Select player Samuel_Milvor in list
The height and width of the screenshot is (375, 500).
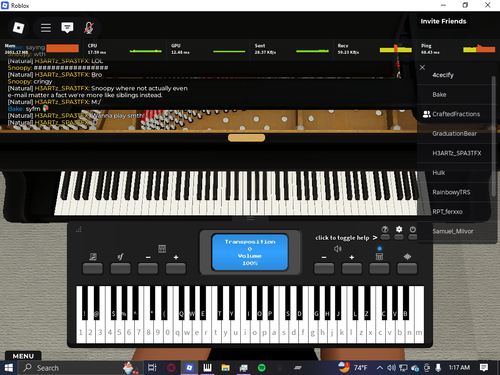(x=455, y=231)
